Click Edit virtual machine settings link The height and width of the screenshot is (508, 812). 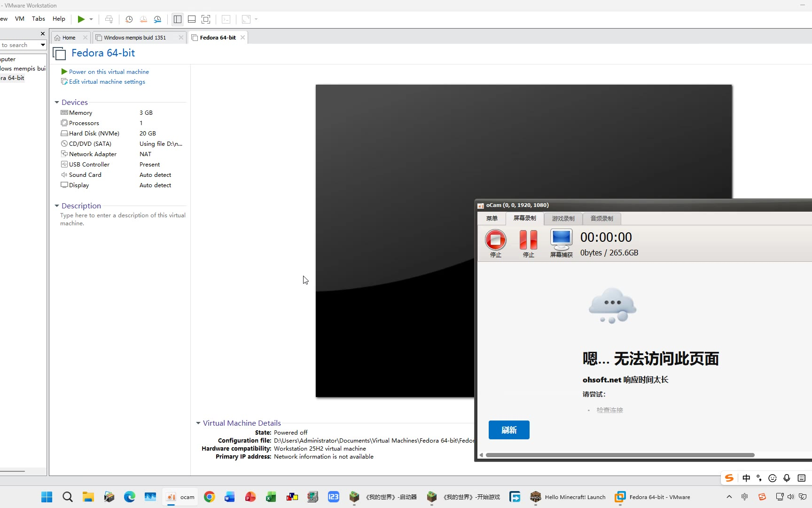[x=107, y=82]
